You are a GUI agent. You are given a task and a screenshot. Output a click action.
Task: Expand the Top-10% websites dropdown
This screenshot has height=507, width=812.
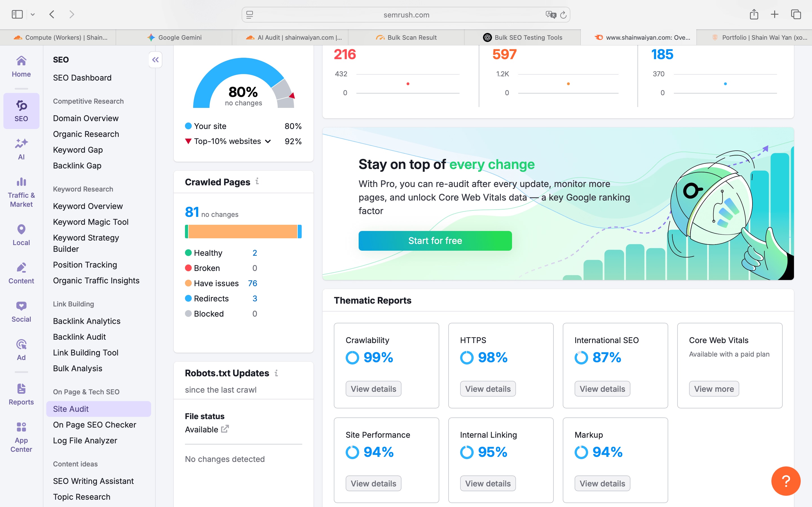point(268,141)
